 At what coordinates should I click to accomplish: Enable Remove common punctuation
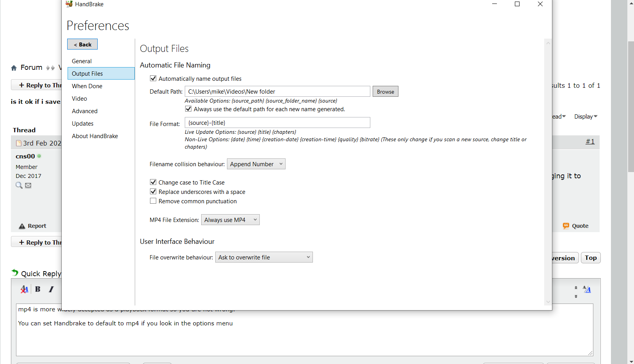[153, 201]
